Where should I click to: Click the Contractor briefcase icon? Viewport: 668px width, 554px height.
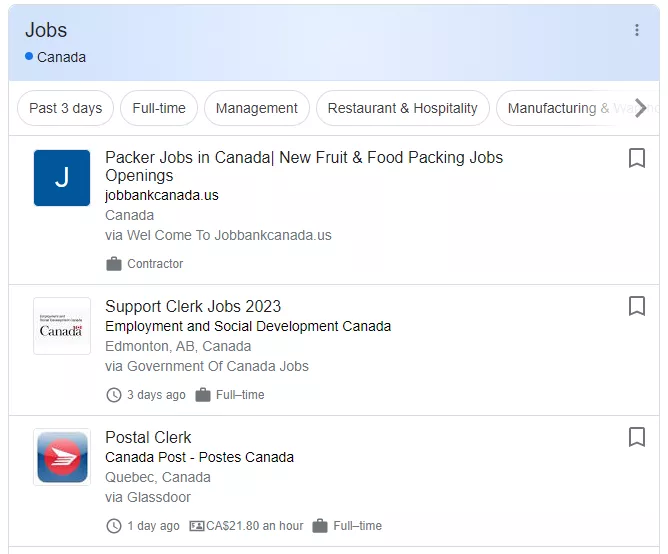click(x=114, y=264)
